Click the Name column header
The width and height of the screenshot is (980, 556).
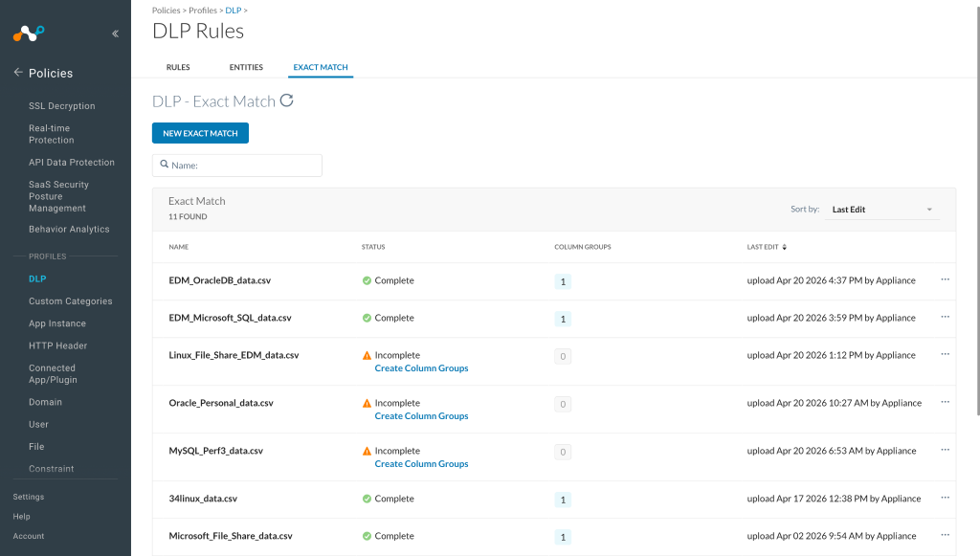tap(179, 248)
